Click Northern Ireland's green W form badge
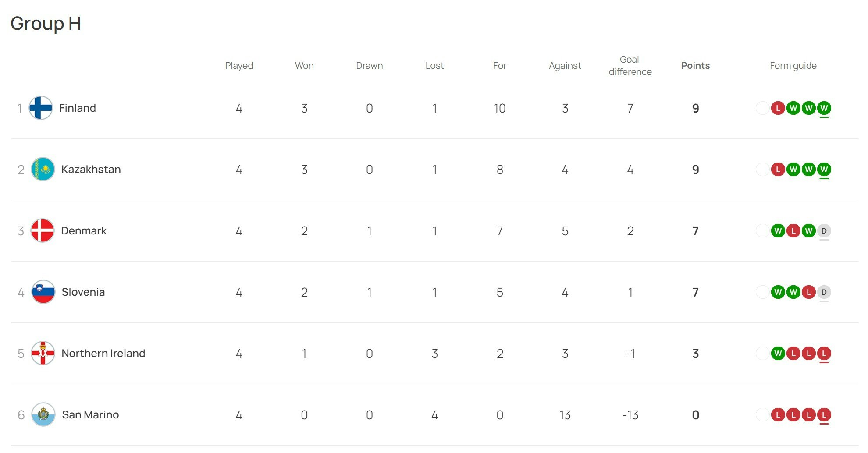This screenshot has height=453, width=868. point(778,353)
